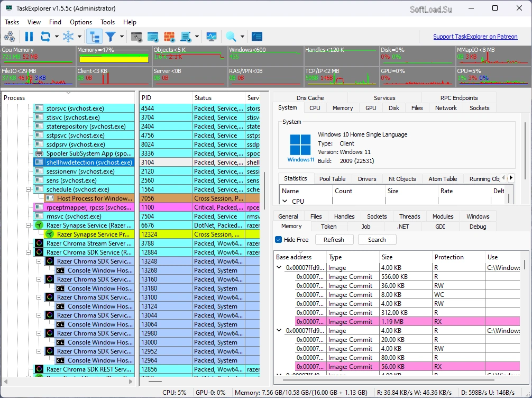Toggle the Hide Free checkbox

279,240
